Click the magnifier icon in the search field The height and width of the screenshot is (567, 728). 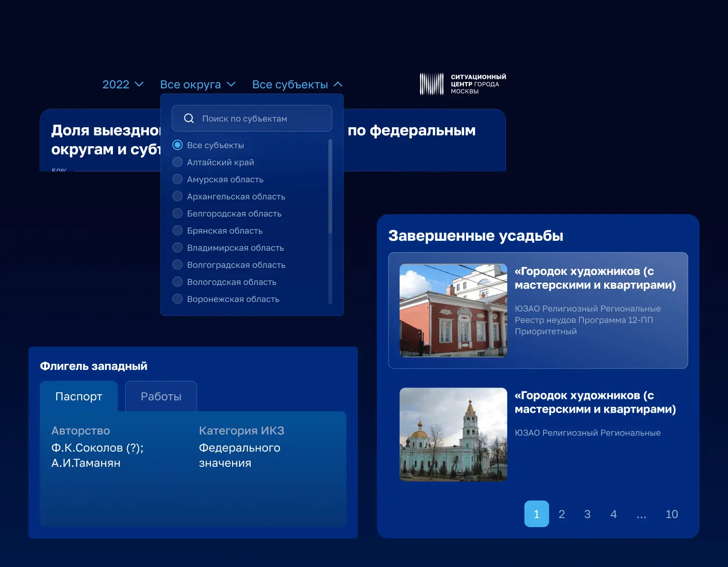[x=189, y=118]
